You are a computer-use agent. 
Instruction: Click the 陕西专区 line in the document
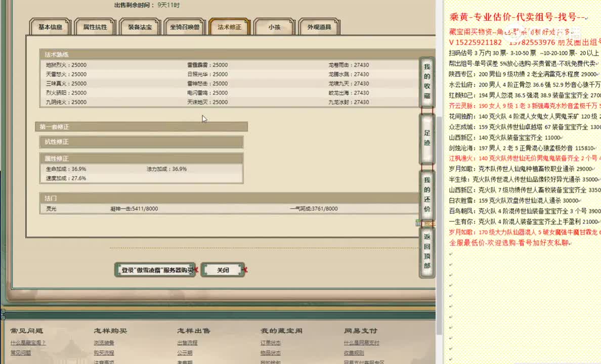[525, 74]
